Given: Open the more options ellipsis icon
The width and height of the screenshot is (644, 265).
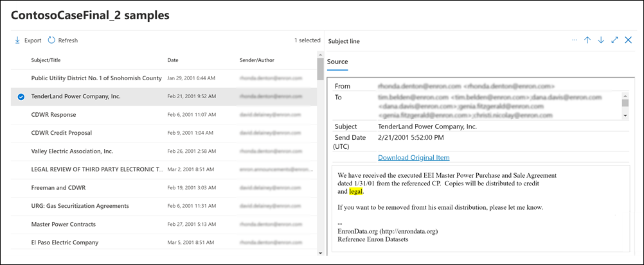Looking at the screenshot, I should (x=575, y=40).
